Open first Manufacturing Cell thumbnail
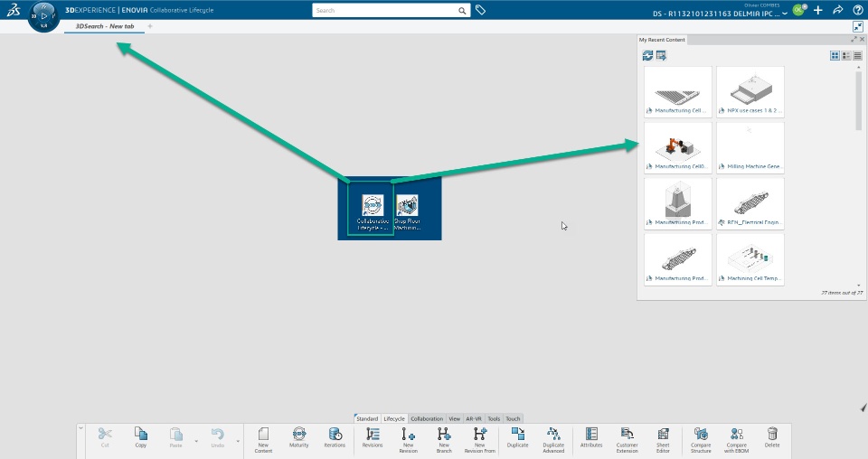868x459 pixels. 678,92
